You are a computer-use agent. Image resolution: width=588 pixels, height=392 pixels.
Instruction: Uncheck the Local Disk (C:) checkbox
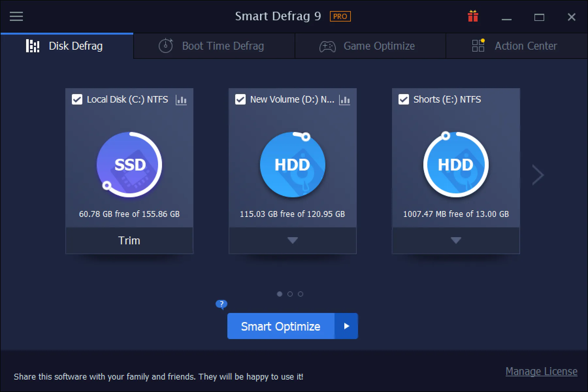(x=77, y=99)
